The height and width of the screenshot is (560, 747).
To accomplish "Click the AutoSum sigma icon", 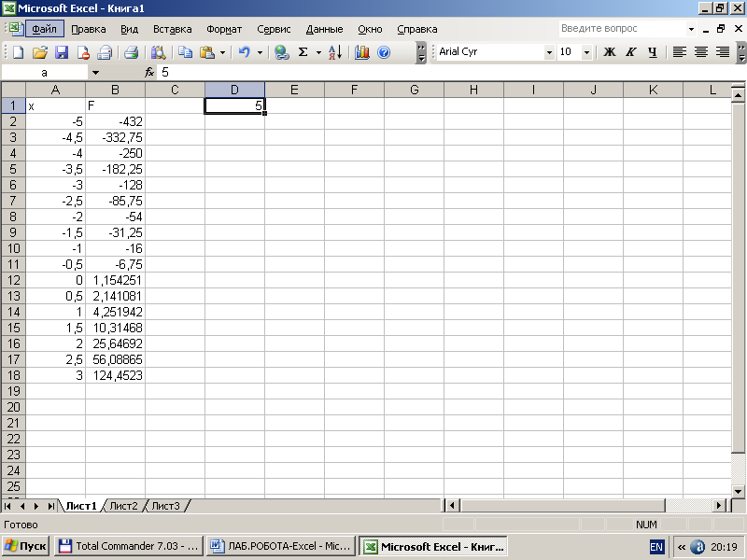I will (303, 52).
